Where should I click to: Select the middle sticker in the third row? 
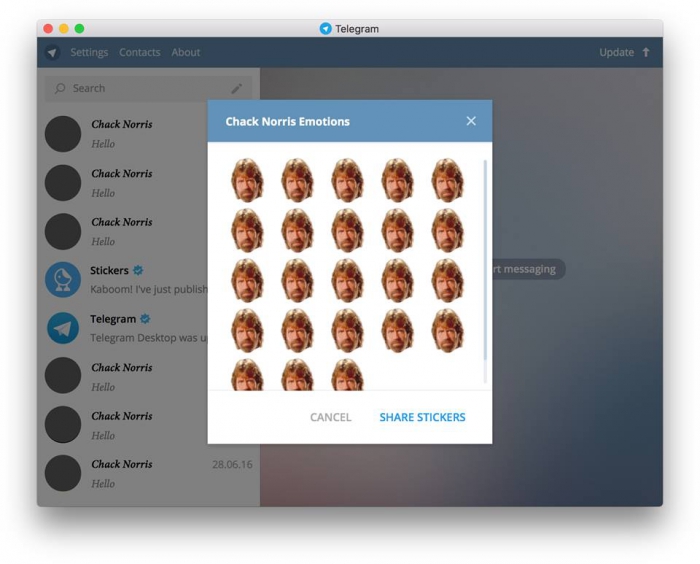(347, 280)
